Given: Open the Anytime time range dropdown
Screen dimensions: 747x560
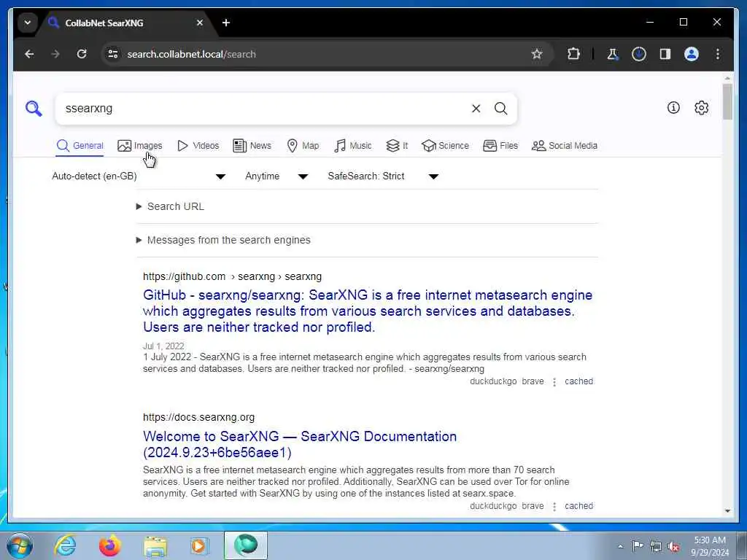Looking at the screenshot, I should point(276,176).
